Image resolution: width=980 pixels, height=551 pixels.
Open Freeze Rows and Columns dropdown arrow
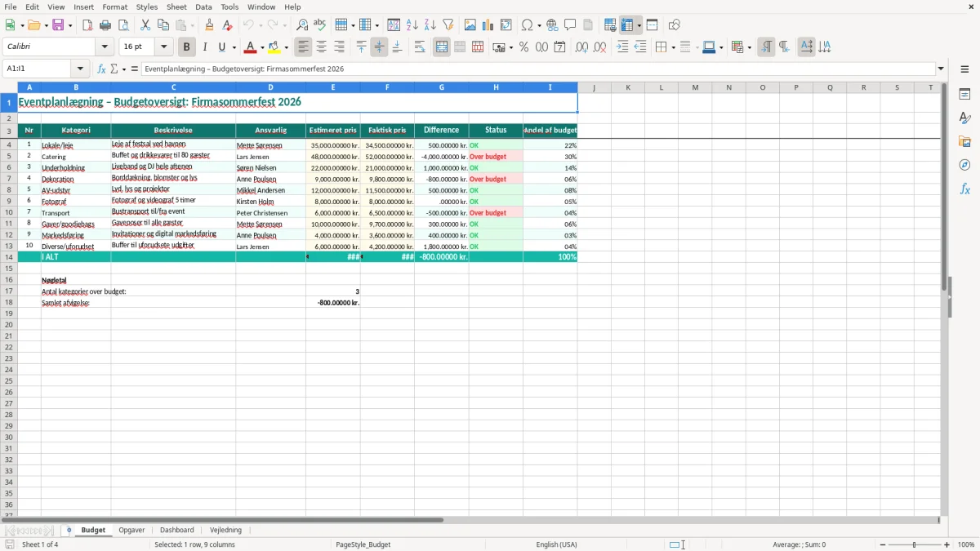[x=639, y=26]
